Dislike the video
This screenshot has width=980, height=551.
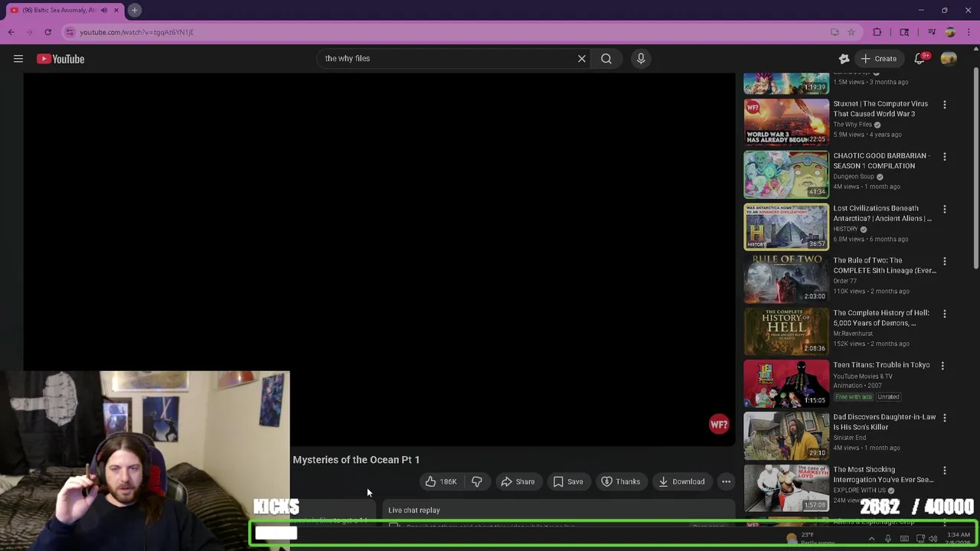(477, 481)
